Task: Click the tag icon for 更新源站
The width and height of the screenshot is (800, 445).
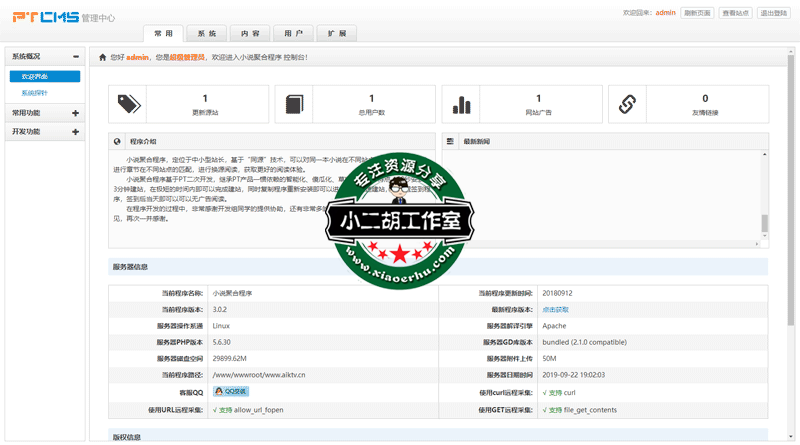Action: tap(130, 104)
